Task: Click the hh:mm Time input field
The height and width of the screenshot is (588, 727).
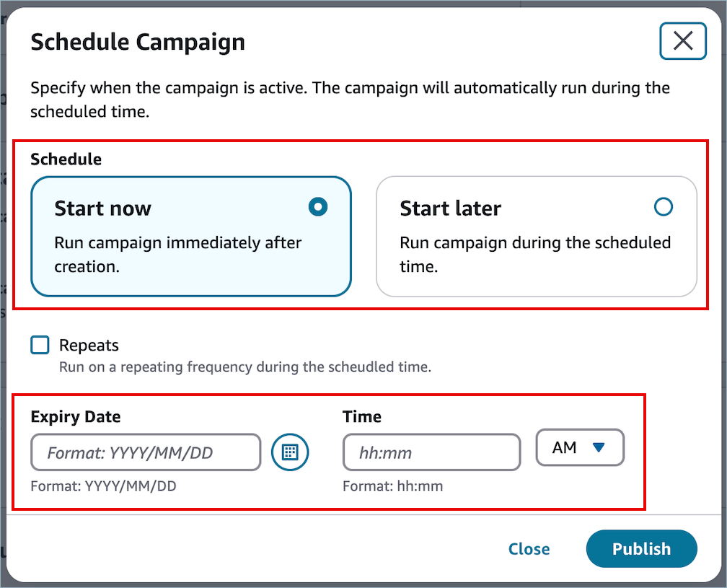Action: click(431, 452)
